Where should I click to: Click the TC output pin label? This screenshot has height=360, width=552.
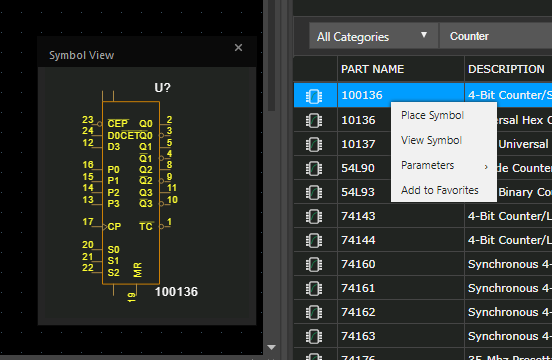point(146,227)
